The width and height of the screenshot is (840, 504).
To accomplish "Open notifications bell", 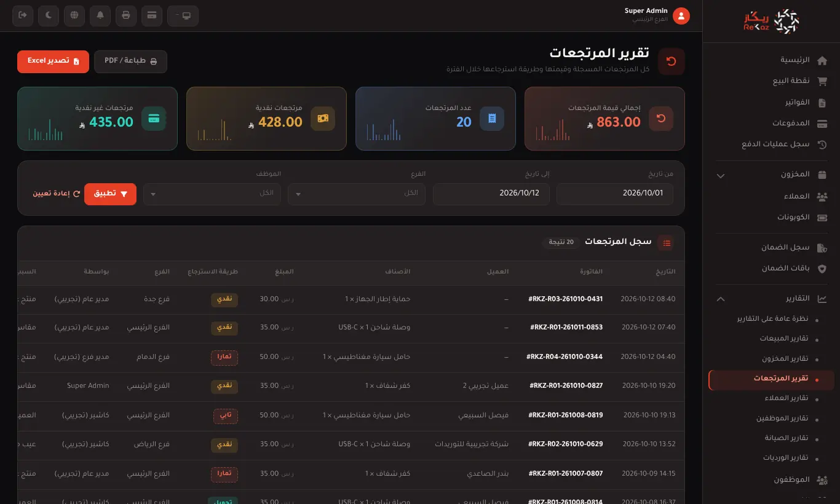I will [x=100, y=15].
